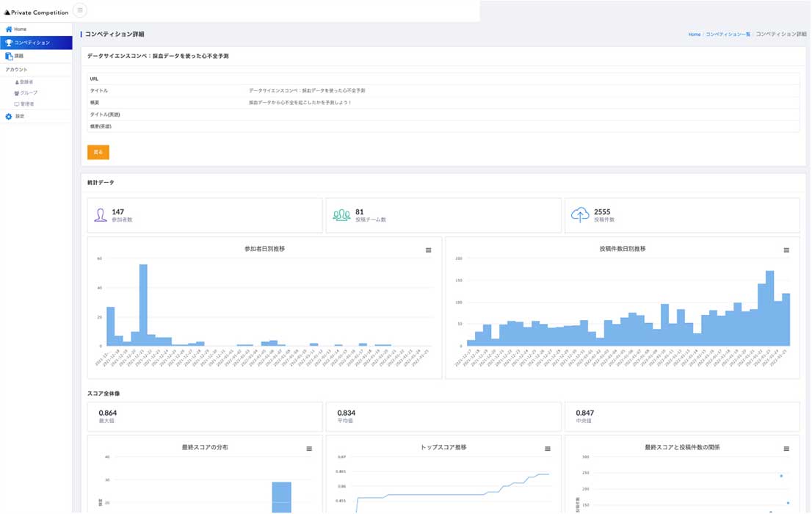Select コンペティション in the sidebar
This screenshot has height=514, width=812.
[36, 43]
